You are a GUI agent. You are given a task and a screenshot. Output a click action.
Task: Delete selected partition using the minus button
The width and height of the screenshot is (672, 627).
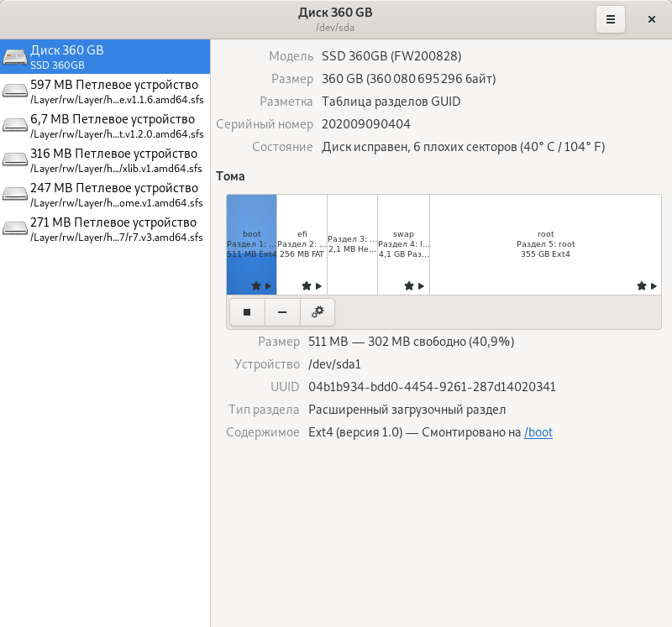pyautogui.click(x=282, y=312)
